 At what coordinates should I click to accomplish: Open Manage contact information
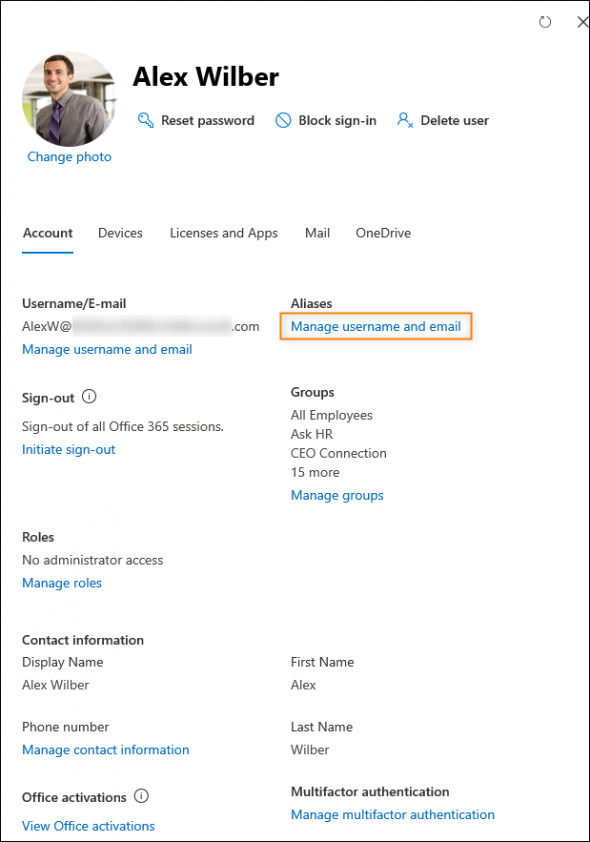tap(105, 749)
